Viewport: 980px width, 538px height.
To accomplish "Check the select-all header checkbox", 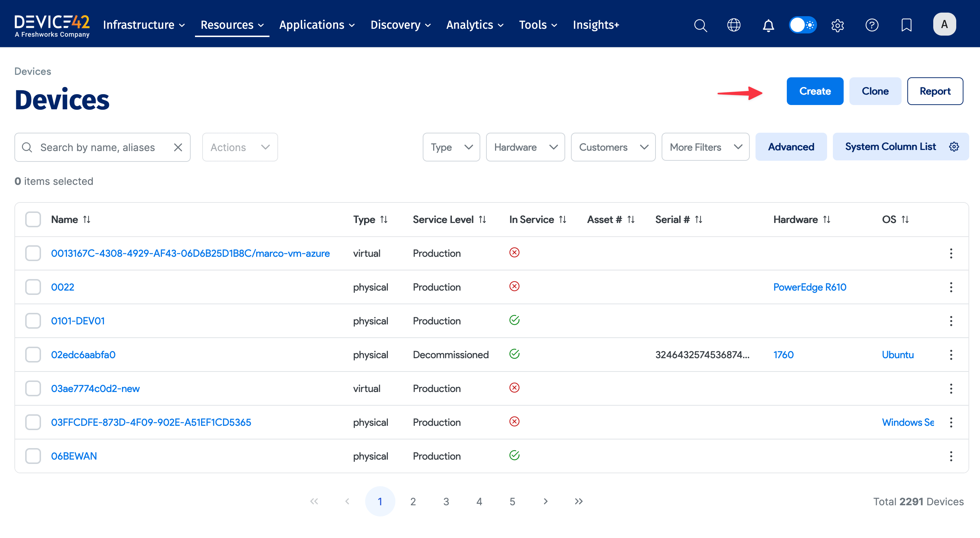I will pos(33,219).
